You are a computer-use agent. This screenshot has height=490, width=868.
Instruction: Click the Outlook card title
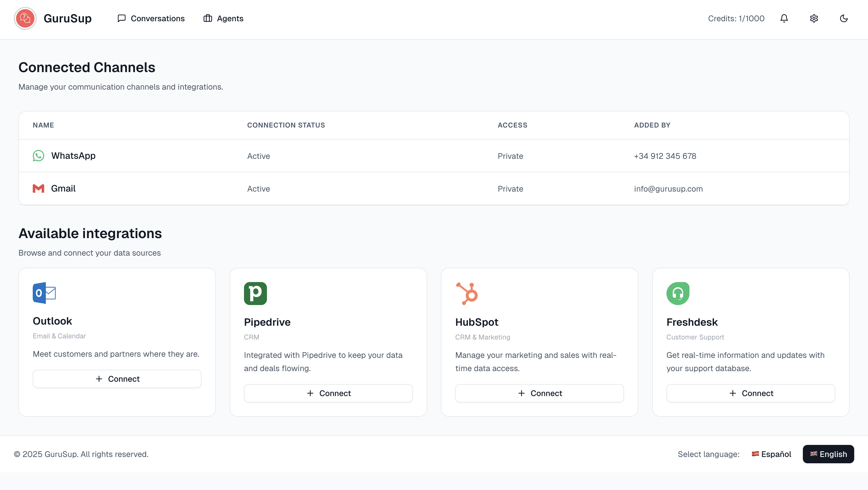[52, 321]
